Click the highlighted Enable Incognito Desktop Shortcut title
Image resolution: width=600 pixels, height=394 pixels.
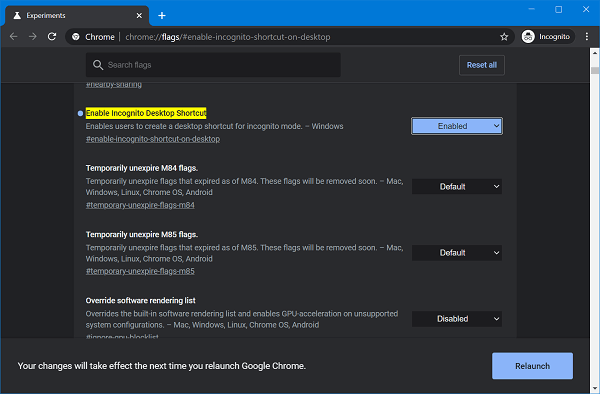pos(146,113)
